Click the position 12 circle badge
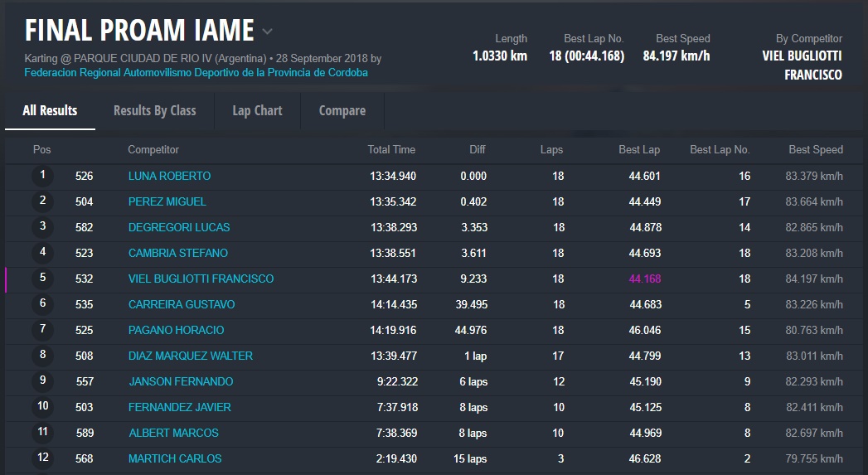This screenshot has width=868, height=475. (42, 458)
